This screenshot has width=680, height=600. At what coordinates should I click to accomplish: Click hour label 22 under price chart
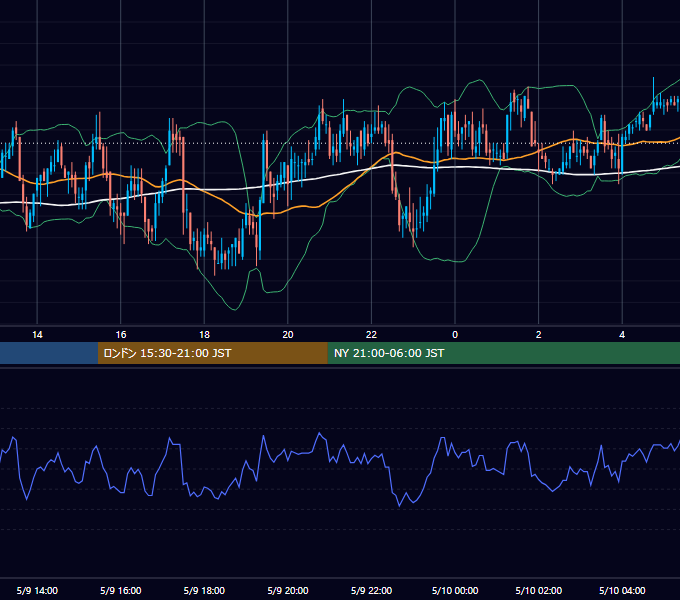(x=371, y=335)
